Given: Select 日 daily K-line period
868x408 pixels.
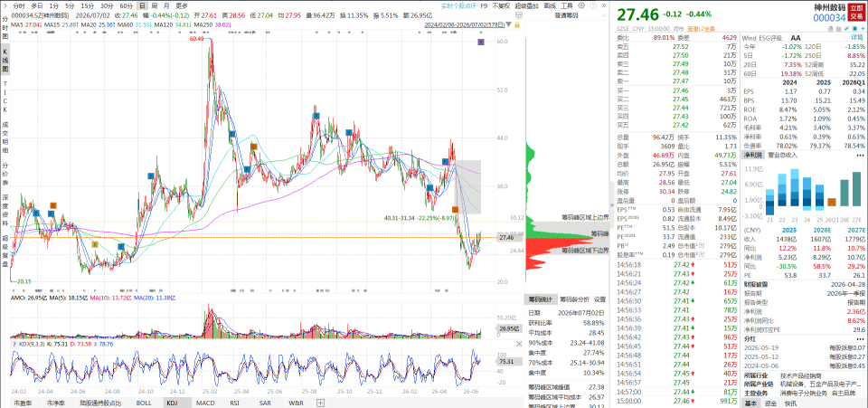Looking at the screenshot, I should pos(143,5).
